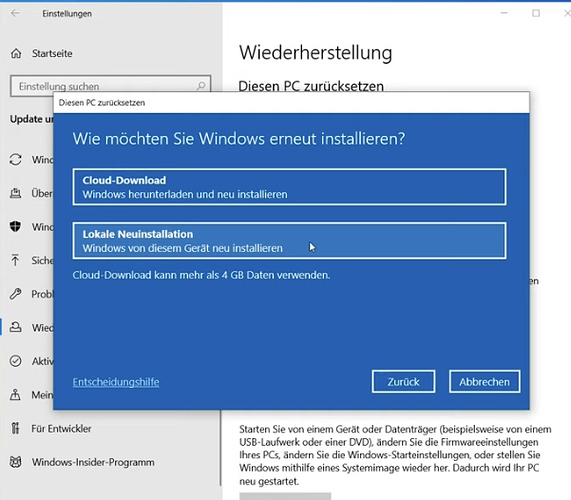Click the recovery icon in sidebar
This screenshot has height=500, width=571.
point(15,327)
